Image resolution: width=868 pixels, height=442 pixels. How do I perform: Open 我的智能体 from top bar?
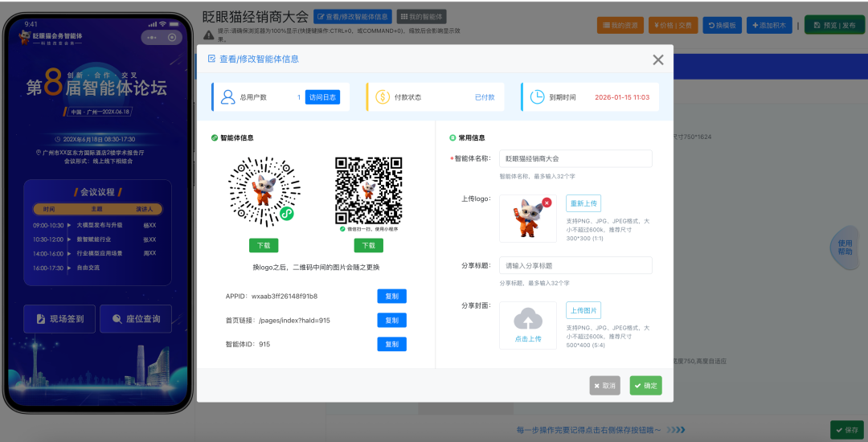pos(421,17)
